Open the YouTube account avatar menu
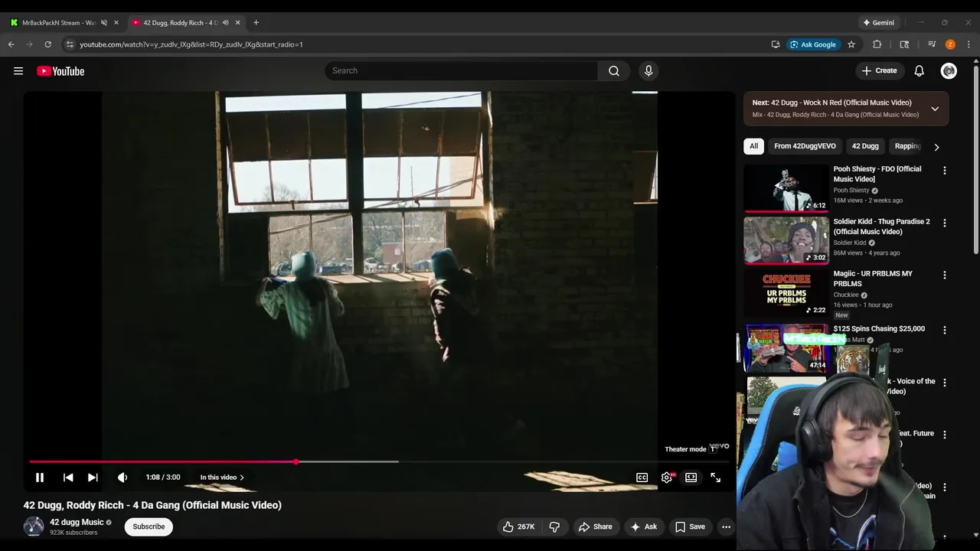The width and height of the screenshot is (980, 551). [x=949, y=70]
